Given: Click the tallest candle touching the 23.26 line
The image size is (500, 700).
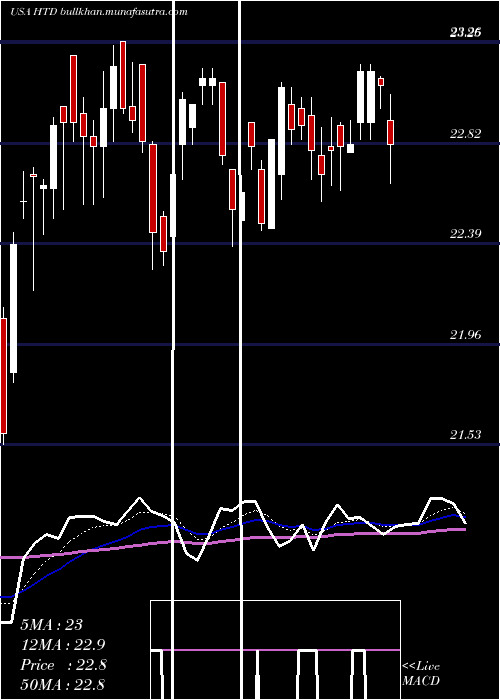Looking at the screenshot, I should click(123, 75).
